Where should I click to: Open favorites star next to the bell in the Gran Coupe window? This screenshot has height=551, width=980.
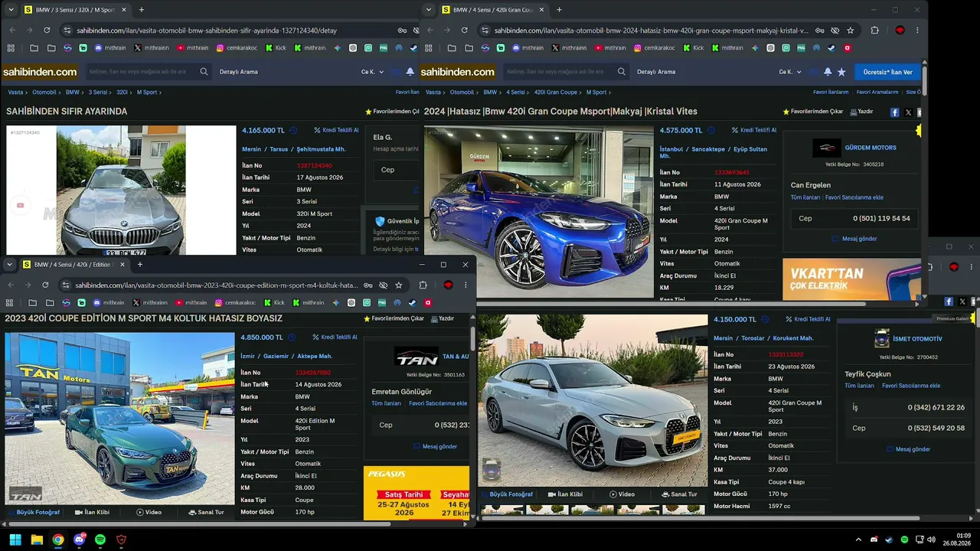[x=841, y=72]
